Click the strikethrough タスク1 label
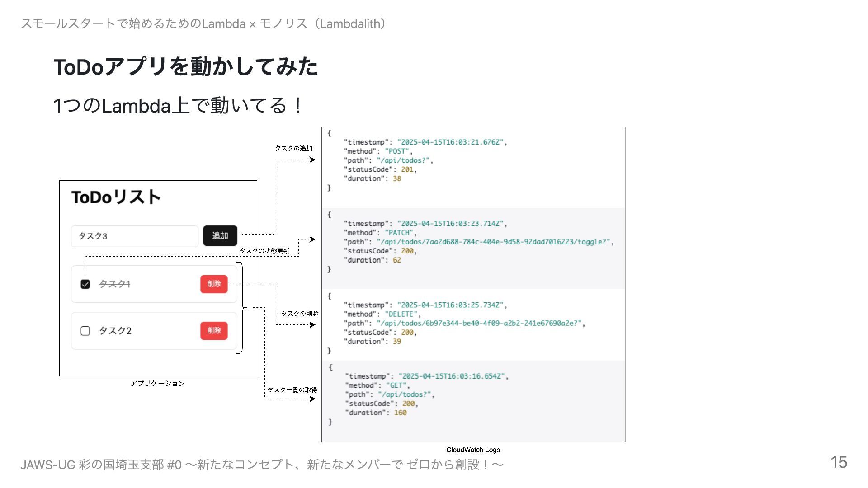 click(114, 284)
